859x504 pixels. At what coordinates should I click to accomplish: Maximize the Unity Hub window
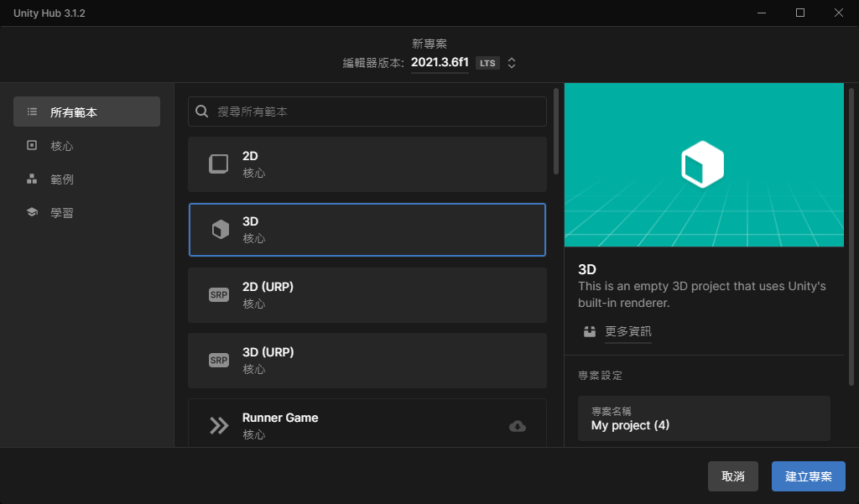[799, 13]
